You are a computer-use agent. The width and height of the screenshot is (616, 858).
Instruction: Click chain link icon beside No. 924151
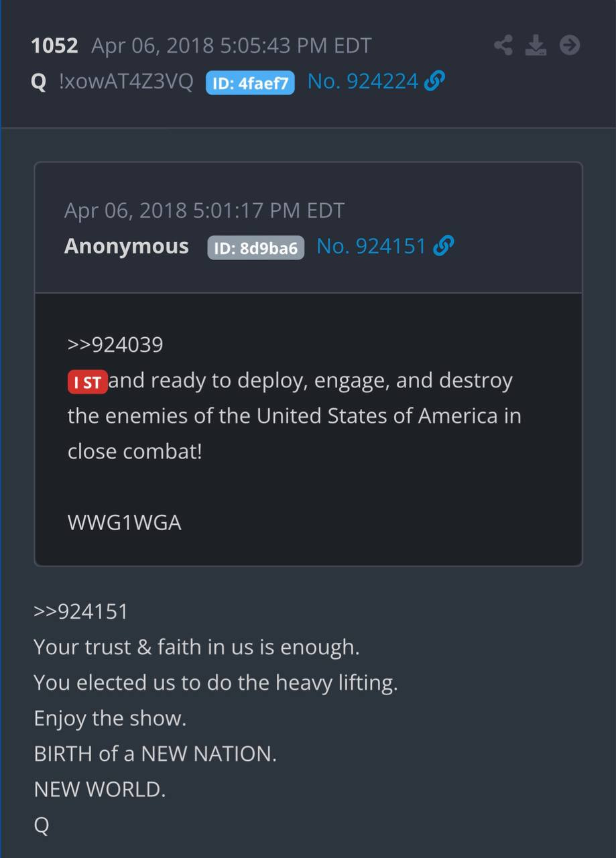[444, 247]
